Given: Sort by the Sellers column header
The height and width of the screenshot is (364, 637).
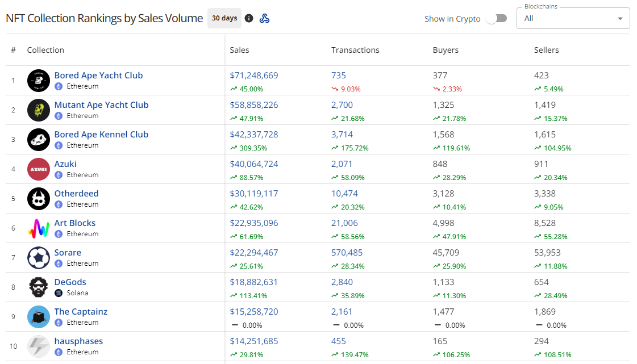Looking at the screenshot, I should (x=546, y=50).
